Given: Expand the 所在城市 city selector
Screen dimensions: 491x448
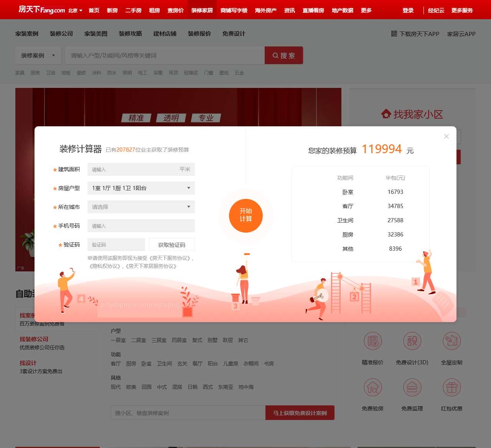Looking at the screenshot, I should point(141,207).
